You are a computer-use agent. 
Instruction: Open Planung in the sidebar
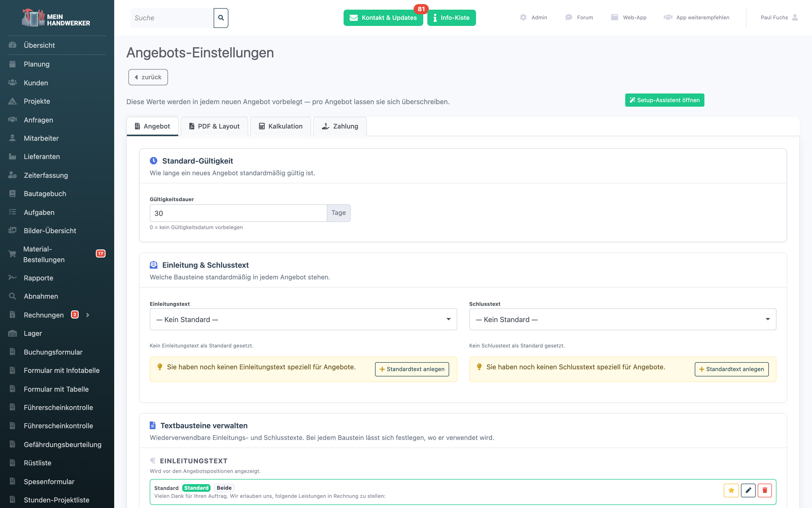click(x=37, y=64)
